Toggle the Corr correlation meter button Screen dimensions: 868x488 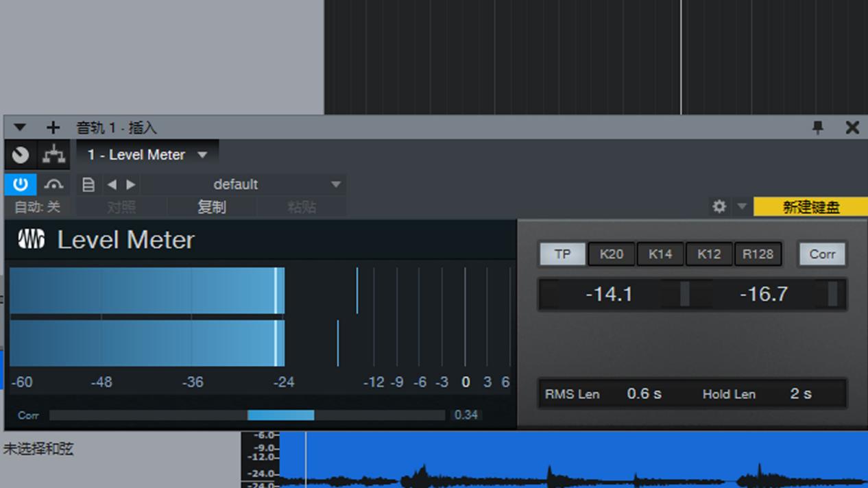click(x=821, y=254)
